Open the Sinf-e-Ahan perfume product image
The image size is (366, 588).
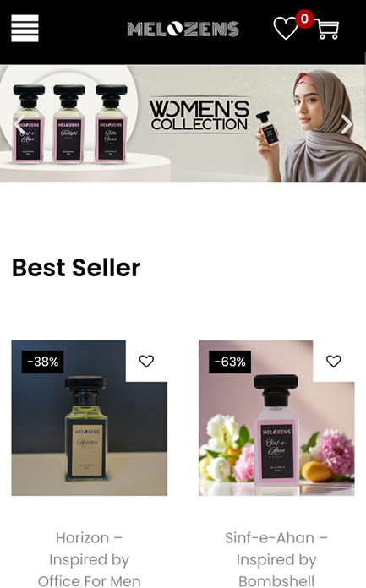[276, 418]
